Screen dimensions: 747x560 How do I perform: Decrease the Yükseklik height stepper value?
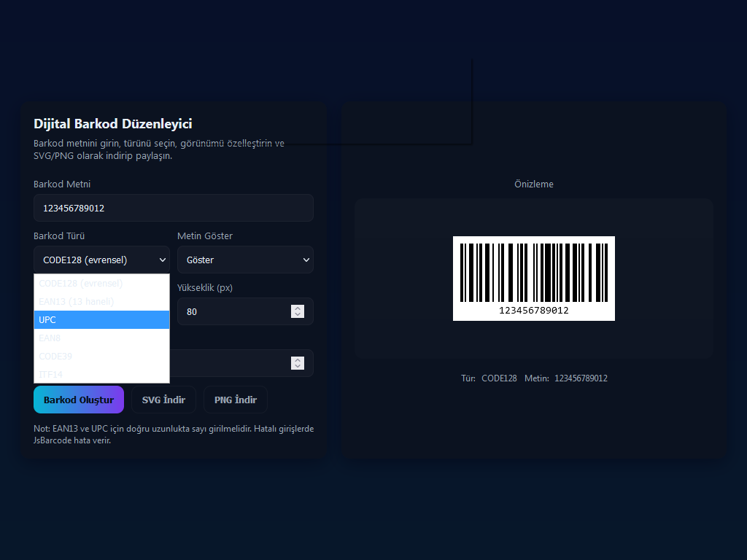coord(298,315)
